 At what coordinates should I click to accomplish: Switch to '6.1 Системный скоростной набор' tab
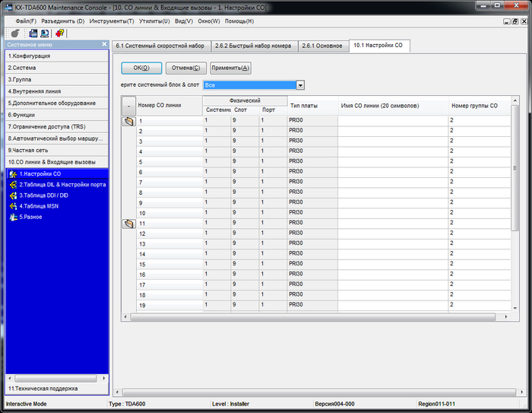(159, 46)
